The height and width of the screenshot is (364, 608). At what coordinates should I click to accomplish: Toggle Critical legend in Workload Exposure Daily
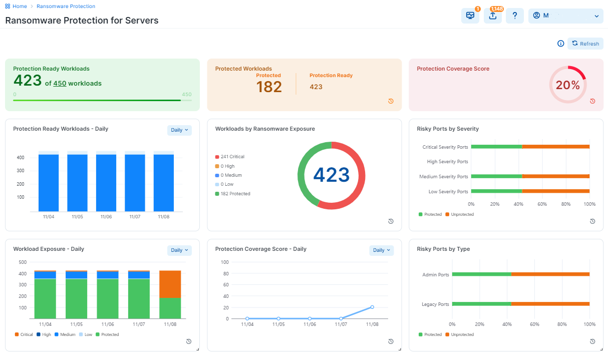24,334
